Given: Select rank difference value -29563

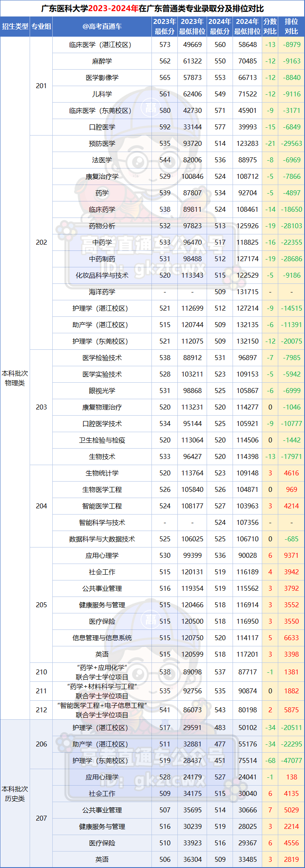Looking at the screenshot, I should click(x=291, y=144).
